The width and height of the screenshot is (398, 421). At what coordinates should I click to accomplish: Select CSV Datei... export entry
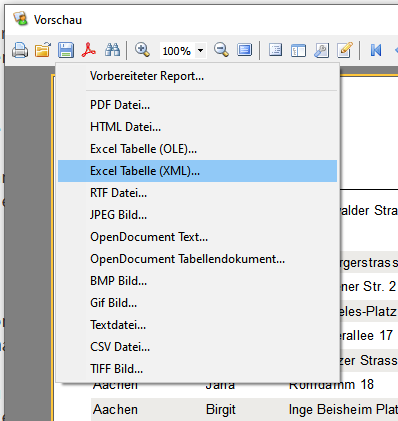pos(197,347)
